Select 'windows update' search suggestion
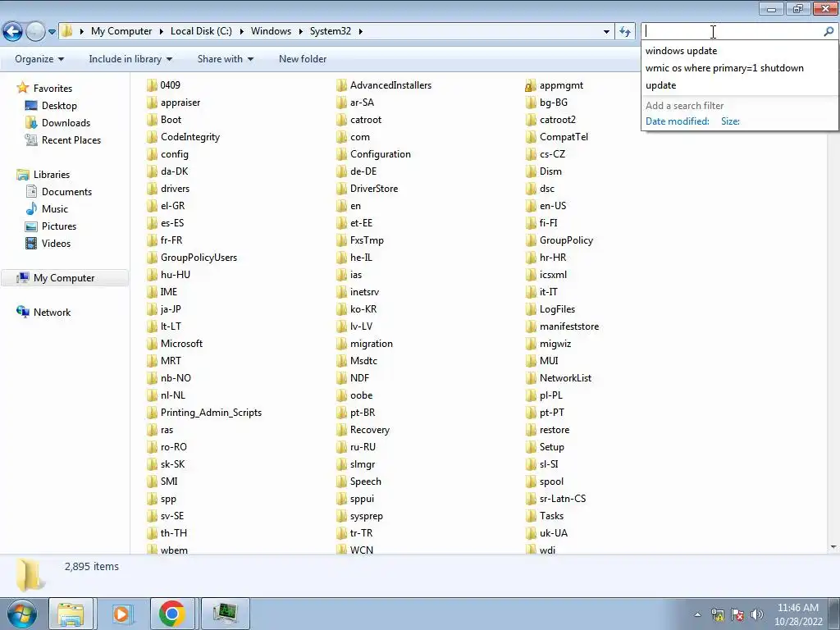 point(739,51)
